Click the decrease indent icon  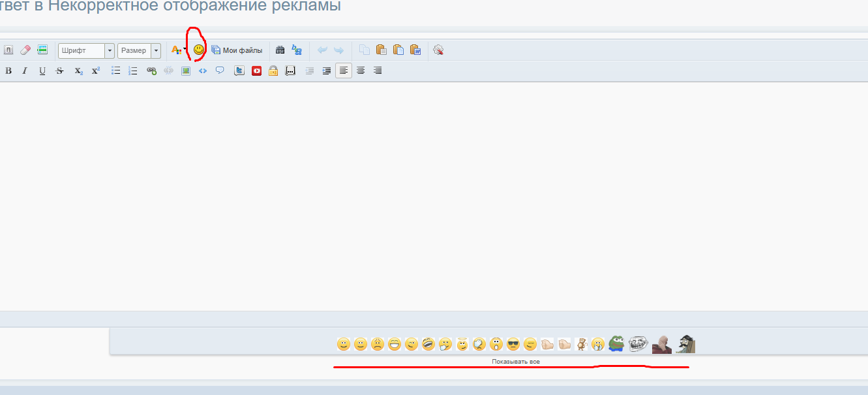pyautogui.click(x=310, y=71)
